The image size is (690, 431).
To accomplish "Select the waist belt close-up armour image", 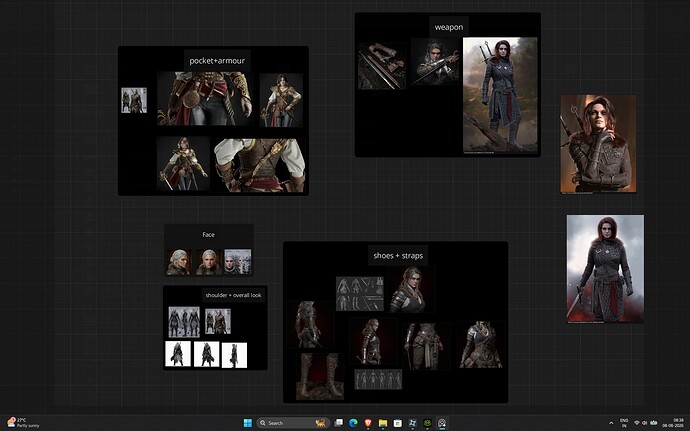I will click(205, 99).
